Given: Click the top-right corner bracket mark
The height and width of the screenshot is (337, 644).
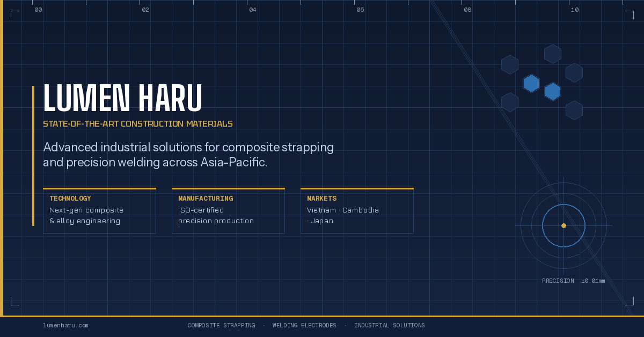Looking at the screenshot, I should (x=630, y=14).
